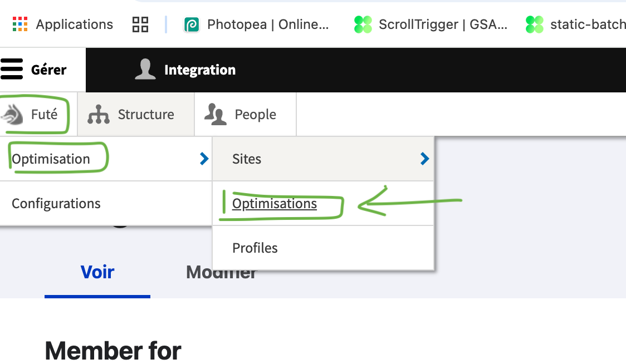
Task: Switch to the Voir tab
Action: pos(97,272)
